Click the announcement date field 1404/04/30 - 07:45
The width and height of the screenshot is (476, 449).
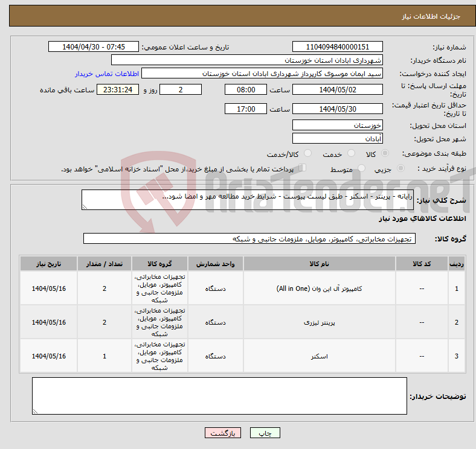94,47
